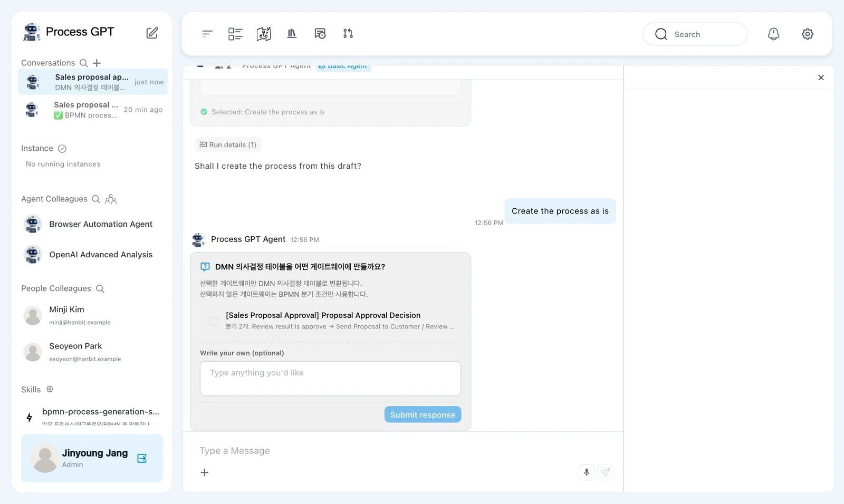Click the 'Create the process as is' message bubble
The image size is (844, 504).
[x=560, y=211]
